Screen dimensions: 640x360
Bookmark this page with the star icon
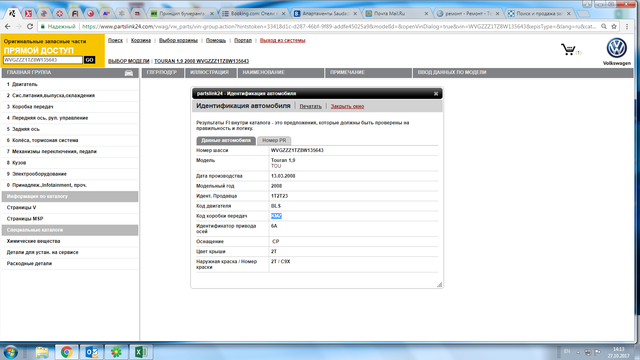614,26
